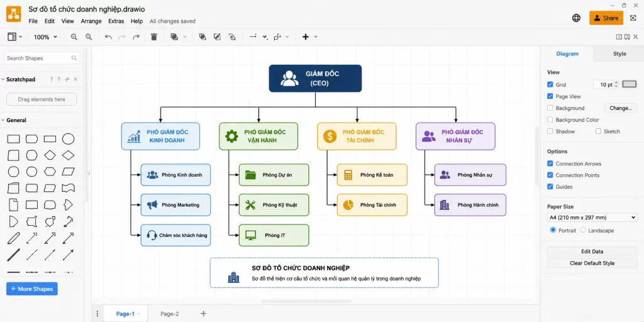Open the Extras menu

point(116,21)
